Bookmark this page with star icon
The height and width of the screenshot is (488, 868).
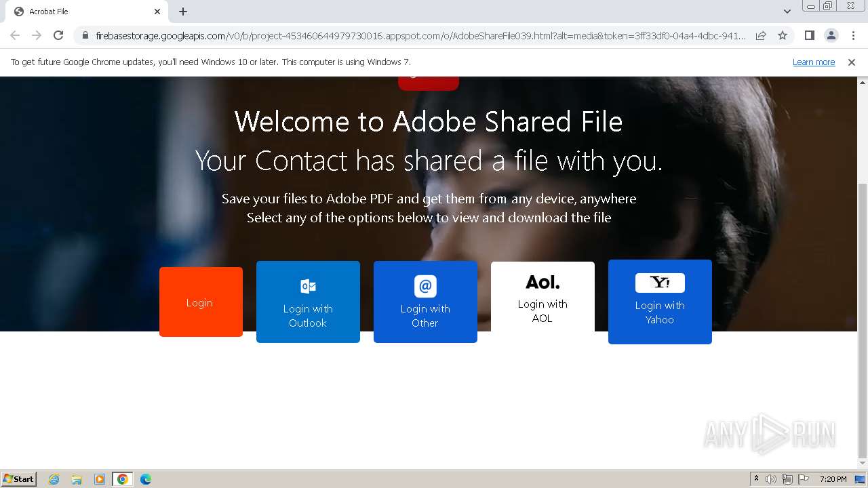[783, 35]
